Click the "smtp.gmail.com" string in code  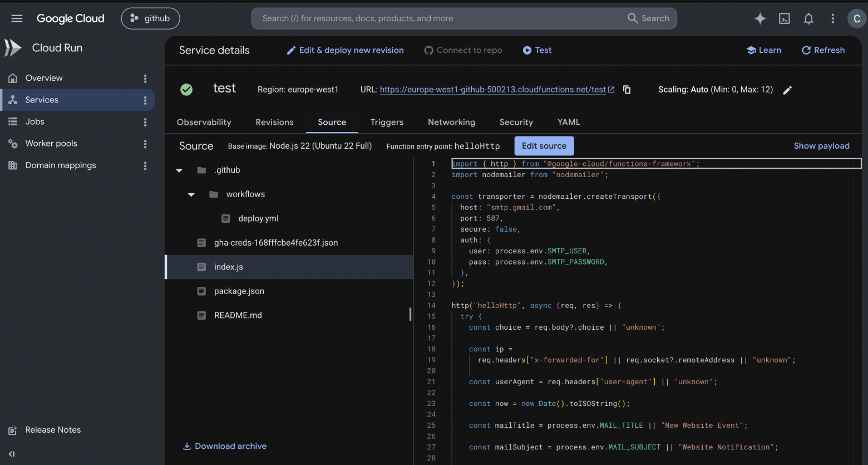point(521,208)
